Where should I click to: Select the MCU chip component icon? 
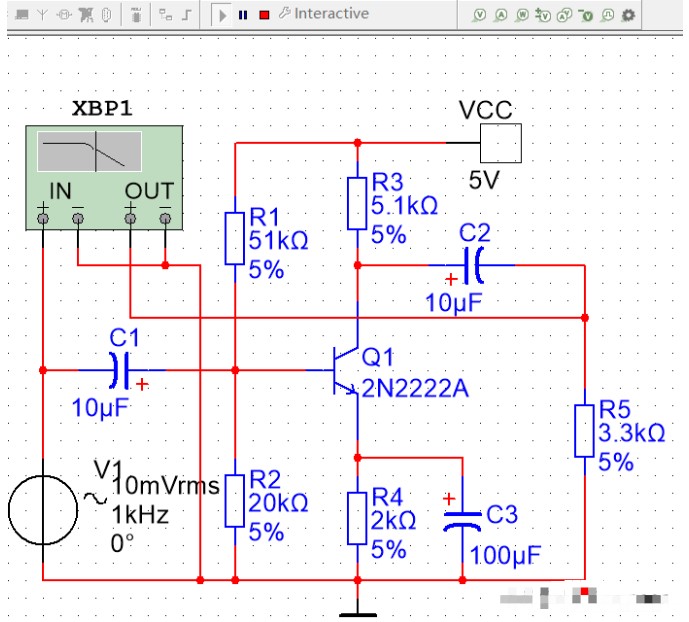(x=136, y=15)
